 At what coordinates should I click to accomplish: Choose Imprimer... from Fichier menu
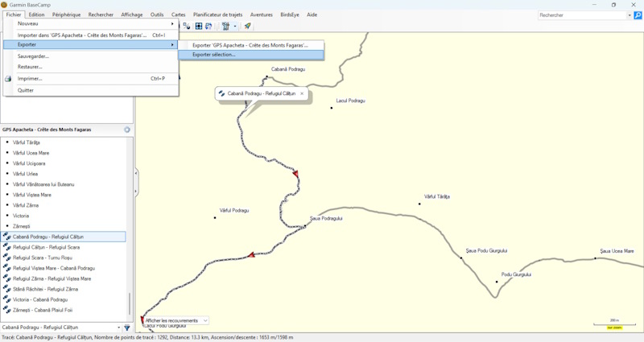[91, 78]
